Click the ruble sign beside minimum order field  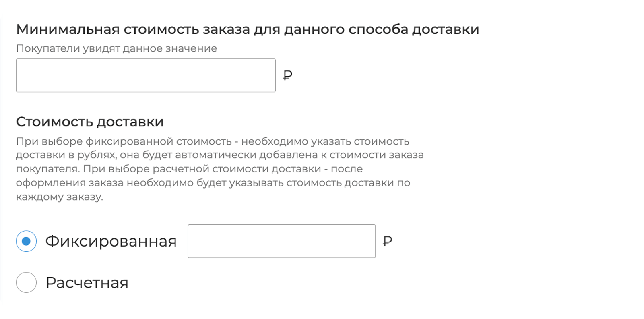coord(287,75)
